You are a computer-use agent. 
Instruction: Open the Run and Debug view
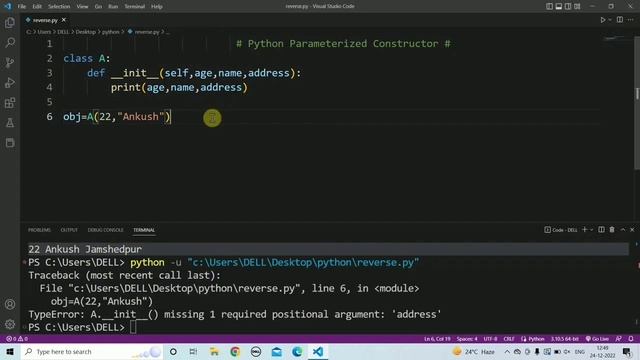(10, 82)
